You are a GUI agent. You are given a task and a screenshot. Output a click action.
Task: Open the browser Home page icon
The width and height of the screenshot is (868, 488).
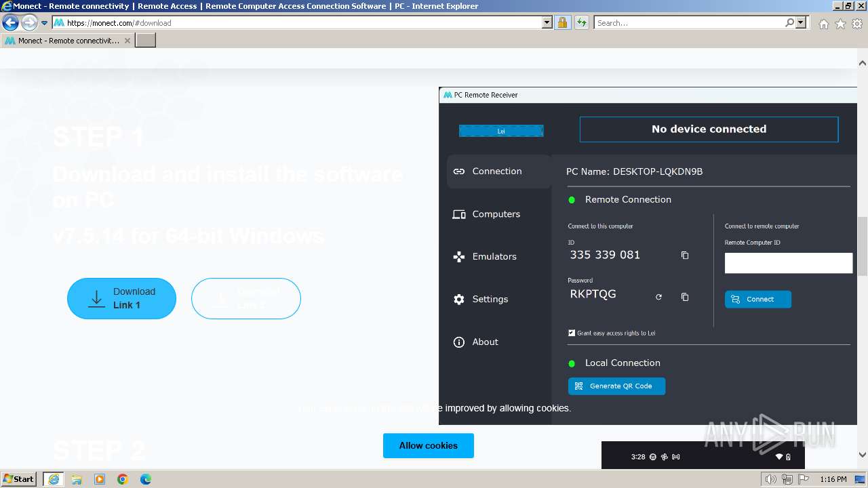[823, 24]
